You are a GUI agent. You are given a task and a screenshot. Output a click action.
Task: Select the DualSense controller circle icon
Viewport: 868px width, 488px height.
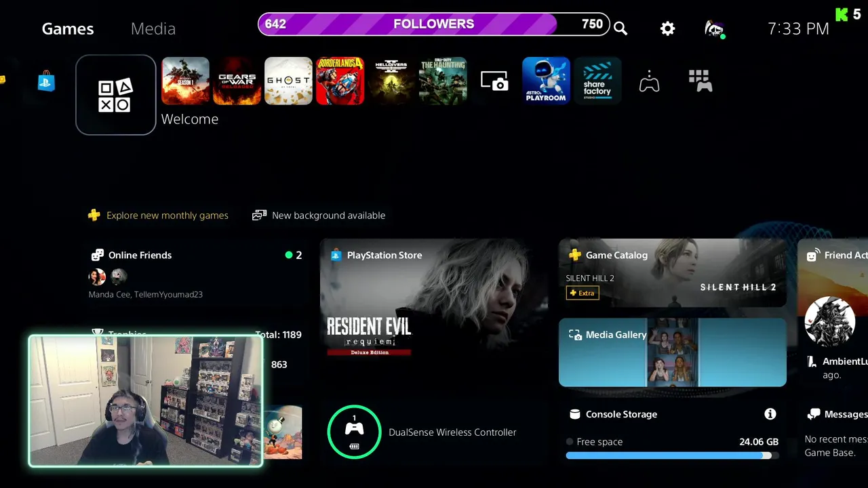[354, 432]
